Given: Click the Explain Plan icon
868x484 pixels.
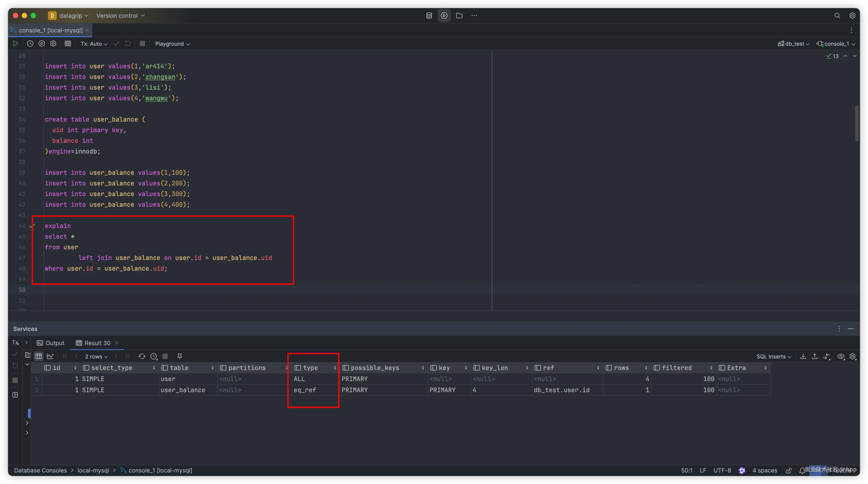Looking at the screenshot, I should pos(42,43).
